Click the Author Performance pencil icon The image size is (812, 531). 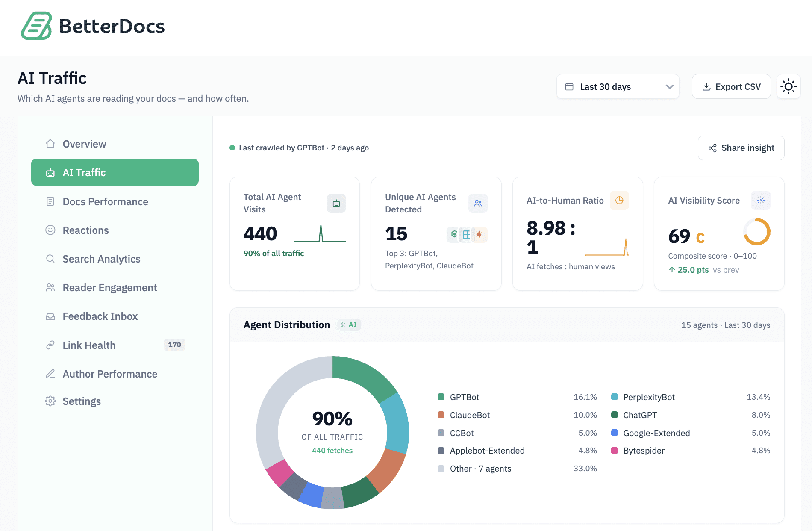[50, 374]
